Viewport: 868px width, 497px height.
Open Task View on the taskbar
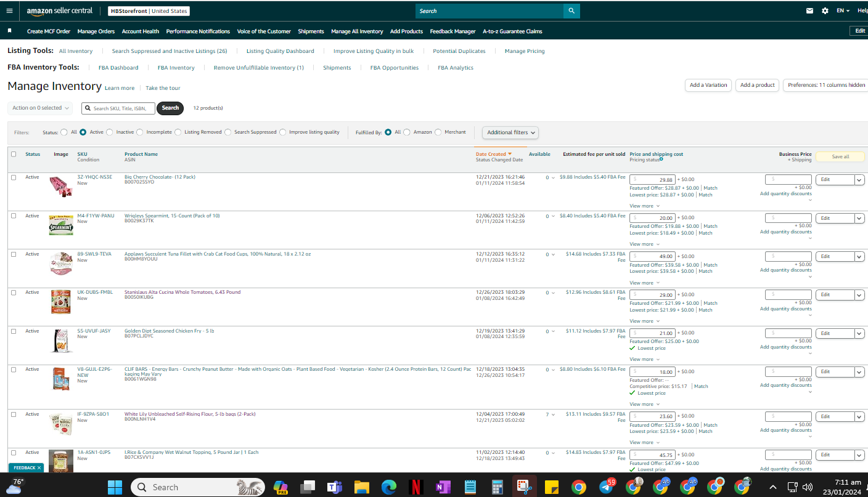pos(308,487)
